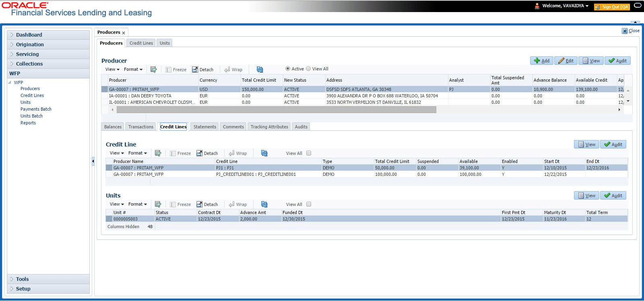
Task: Click Wrap in the Credit Line toolbar
Action: pos(237,153)
